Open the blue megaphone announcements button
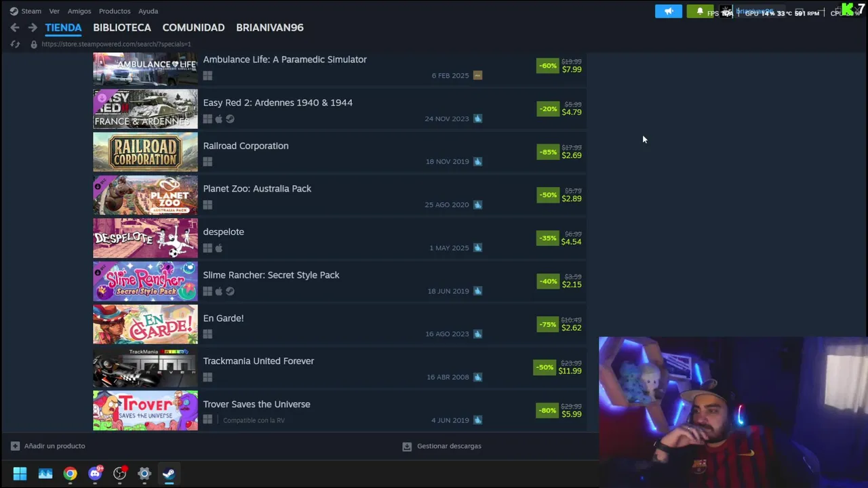 tap(669, 11)
